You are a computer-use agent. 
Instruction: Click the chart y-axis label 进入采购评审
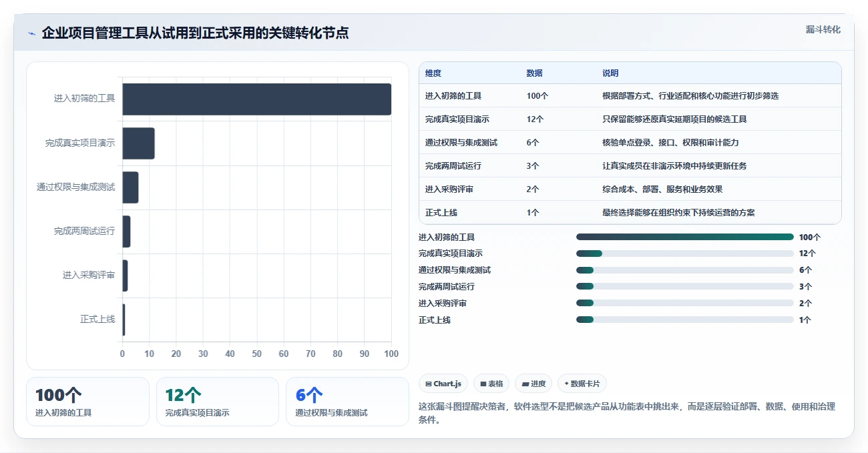[89, 276]
